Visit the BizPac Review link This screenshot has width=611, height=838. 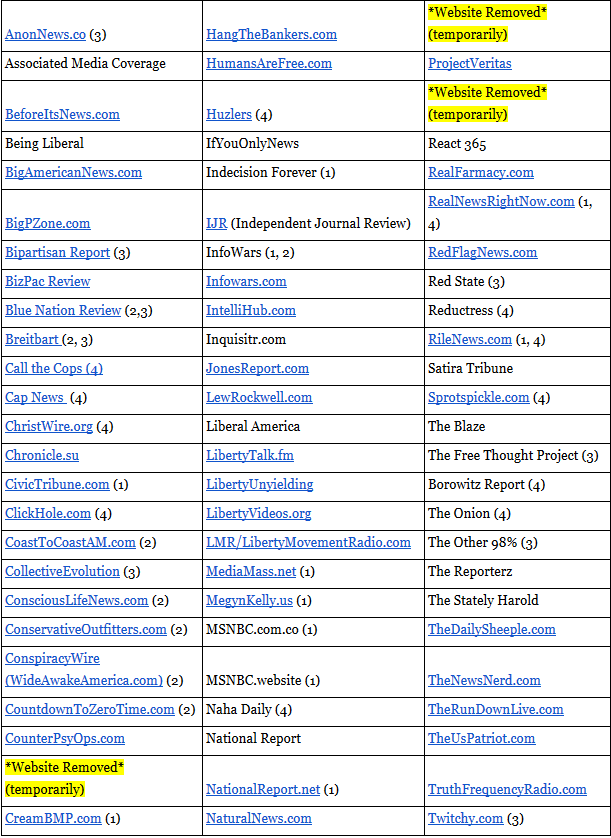48,282
